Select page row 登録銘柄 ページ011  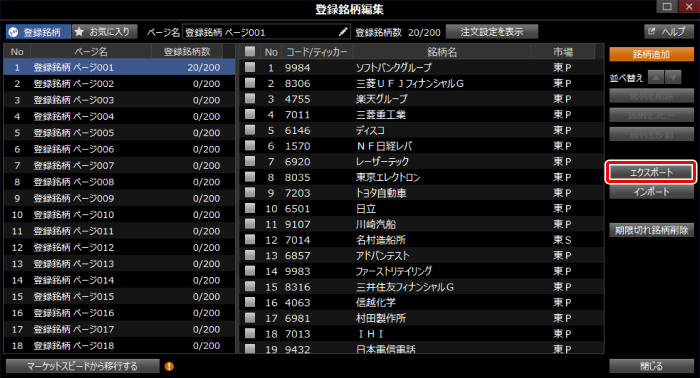119,231
